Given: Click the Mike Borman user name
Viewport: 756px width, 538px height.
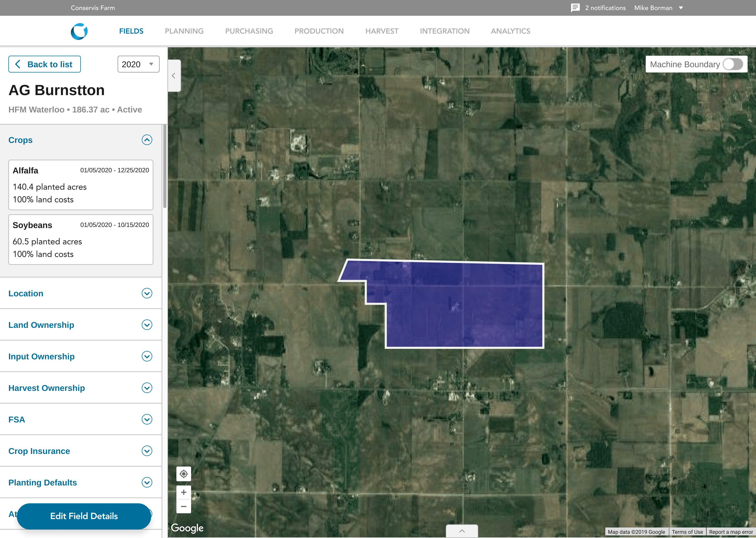Looking at the screenshot, I should coord(653,8).
